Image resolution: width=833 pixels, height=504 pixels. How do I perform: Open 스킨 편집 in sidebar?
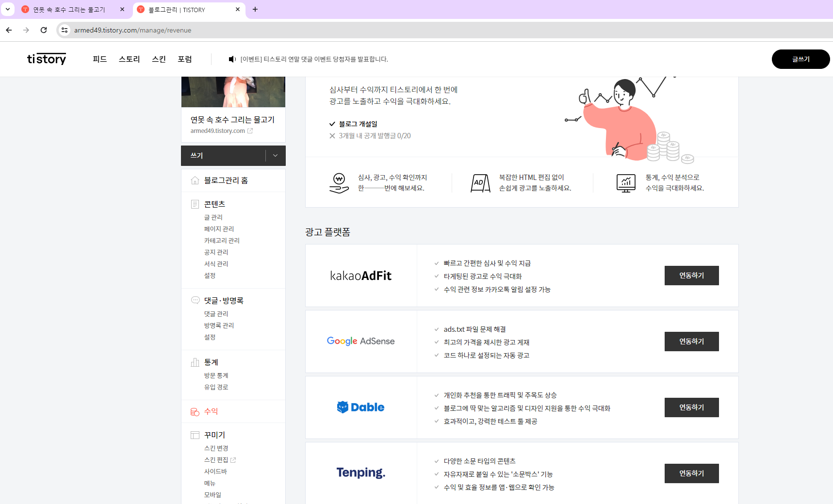click(216, 460)
